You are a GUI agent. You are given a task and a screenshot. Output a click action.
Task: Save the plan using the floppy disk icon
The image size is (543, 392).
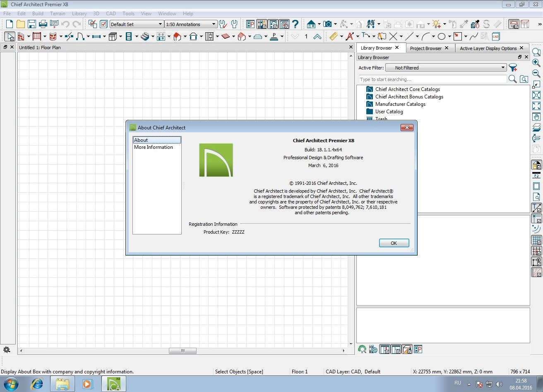[31, 24]
